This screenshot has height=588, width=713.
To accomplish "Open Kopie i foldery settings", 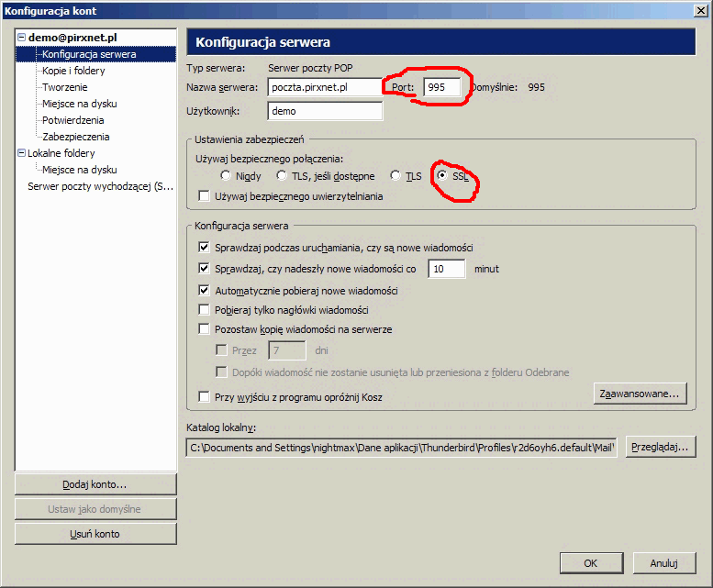I will point(73,71).
